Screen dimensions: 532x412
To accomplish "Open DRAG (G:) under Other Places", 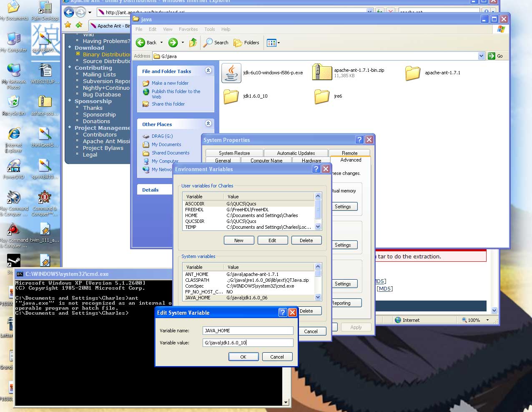I will 162,136.
